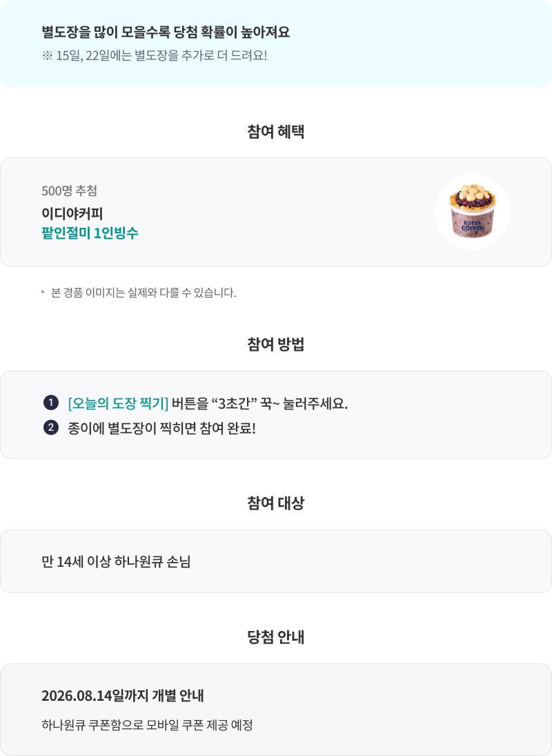The width and height of the screenshot is (552, 756).
Task: Click the Ediya patbingsu cup image
Action: pyautogui.click(x=473, y=211)
